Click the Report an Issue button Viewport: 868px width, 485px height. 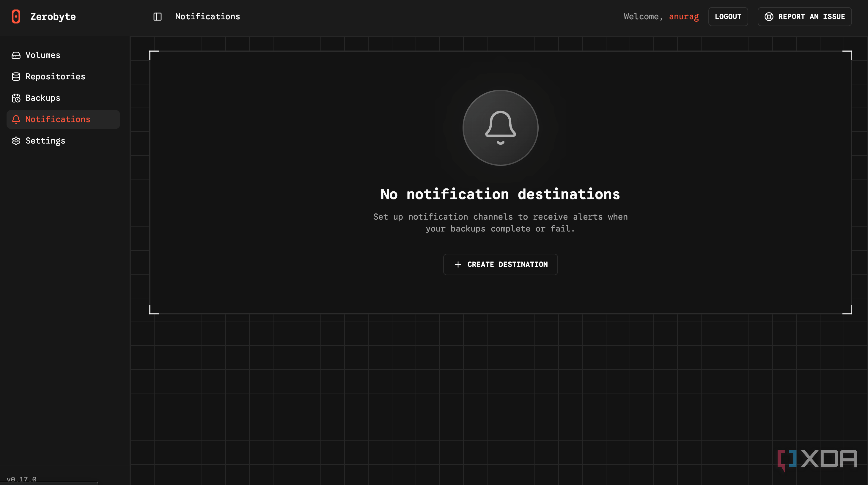tap(805, 17)
